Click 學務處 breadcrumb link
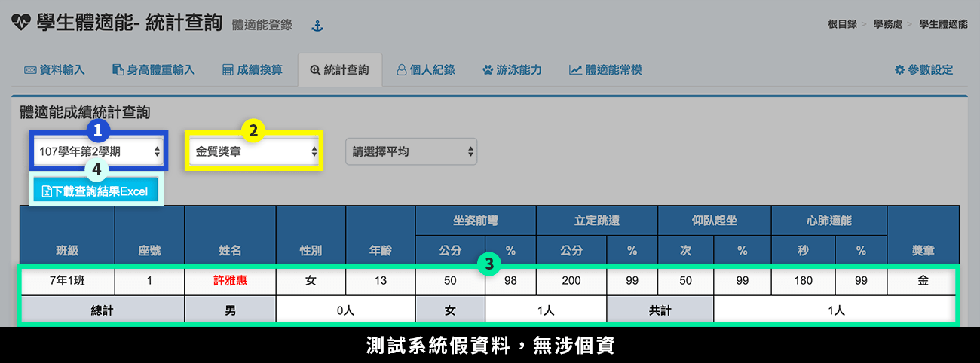This screenshot has width=980, height=363. pos(887,24)
